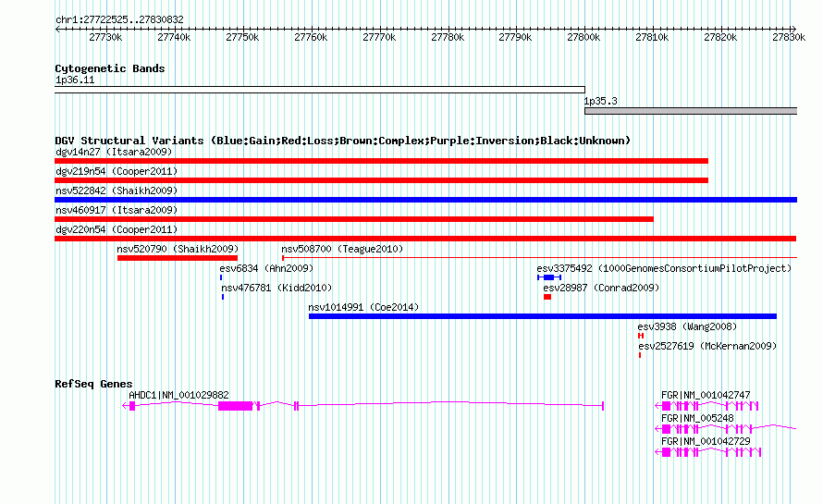Click the nsv476781 (Kidd2010) blue marker

(223, 297)
